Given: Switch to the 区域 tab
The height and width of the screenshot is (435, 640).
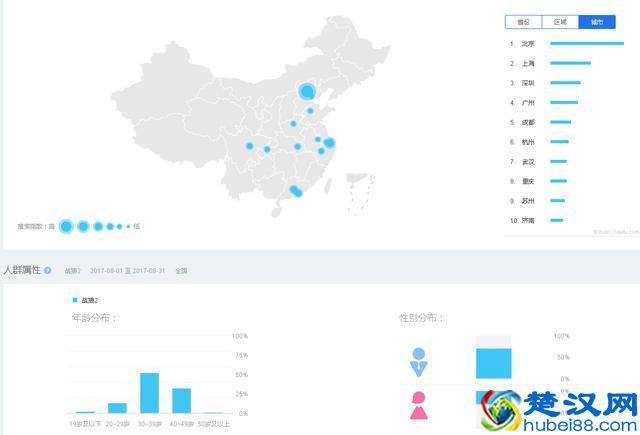Looking at the screenshot, I should (x=560, y=21).
